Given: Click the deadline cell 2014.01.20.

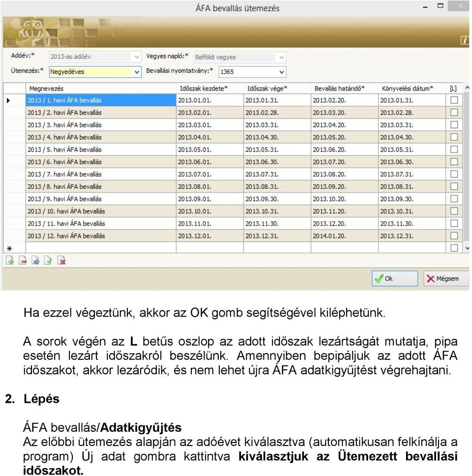Looking at the screenshot, I should (345, 236).
